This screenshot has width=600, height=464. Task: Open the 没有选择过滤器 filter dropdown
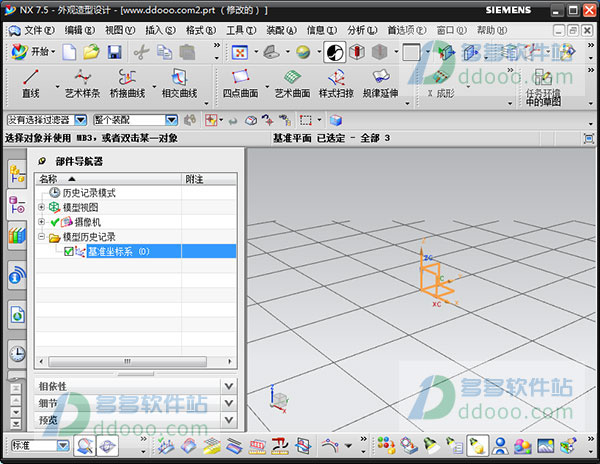click(x=81, y=120)
